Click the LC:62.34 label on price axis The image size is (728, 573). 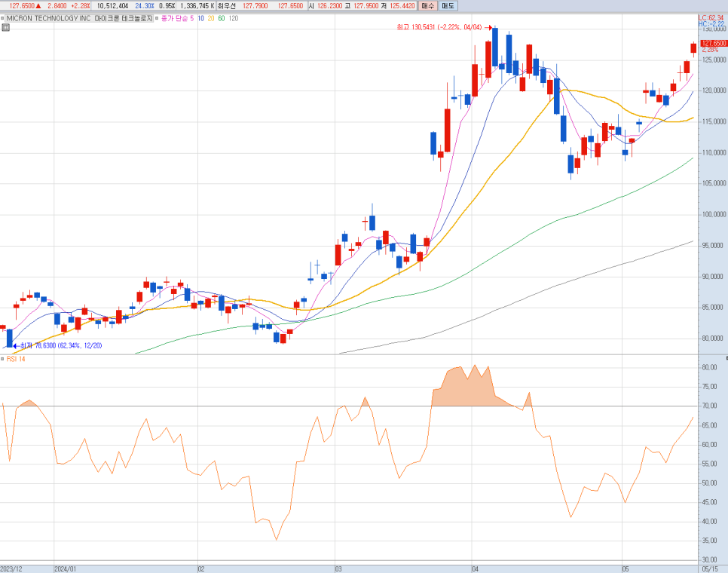[711, 18]
